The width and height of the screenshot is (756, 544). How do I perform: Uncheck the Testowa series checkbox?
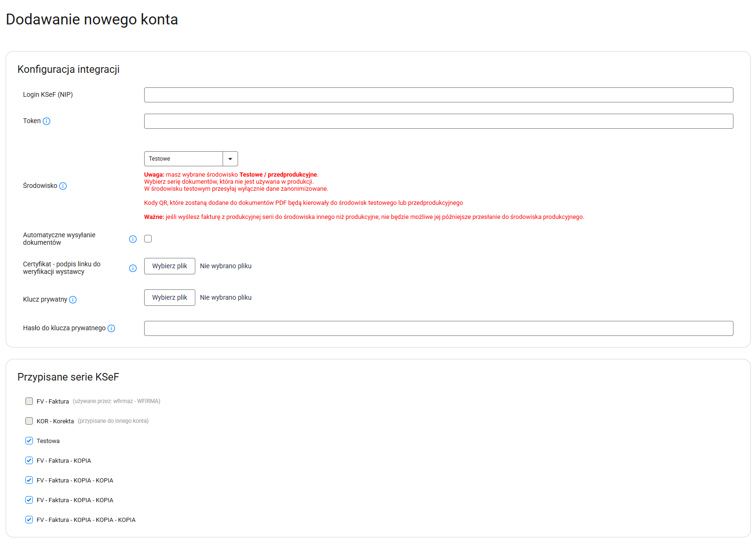point(29,441)
